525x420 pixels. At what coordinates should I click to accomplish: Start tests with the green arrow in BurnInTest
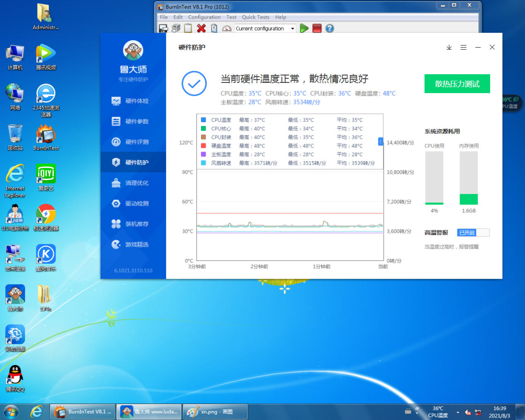[304, 28]
